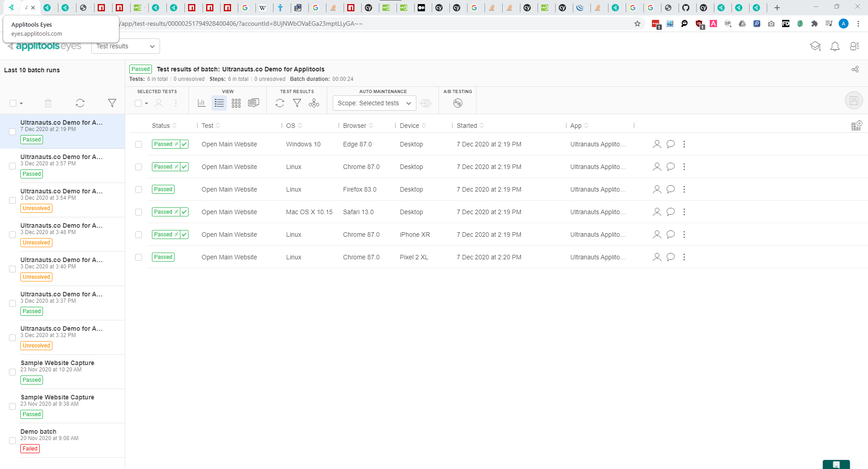Open the step comments view icon

click(x=254, y=103)
